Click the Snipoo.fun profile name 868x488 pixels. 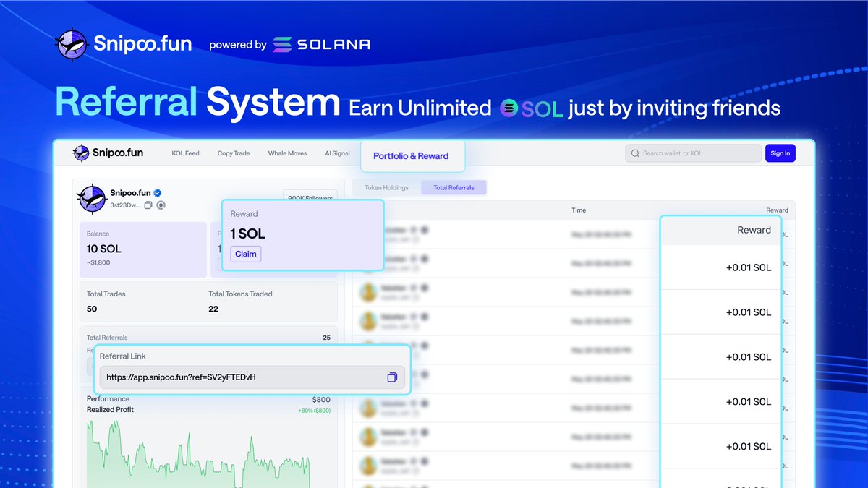pos(130,193)
